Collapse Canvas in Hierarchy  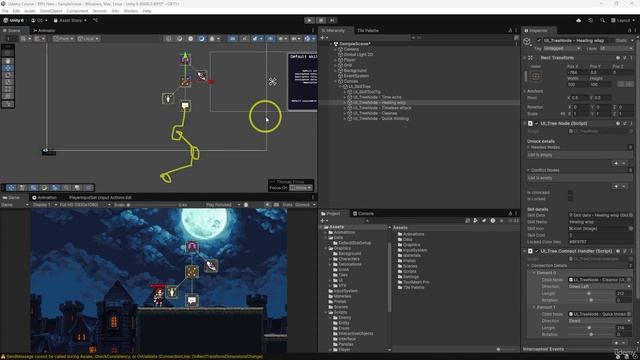tap(336, 81)
